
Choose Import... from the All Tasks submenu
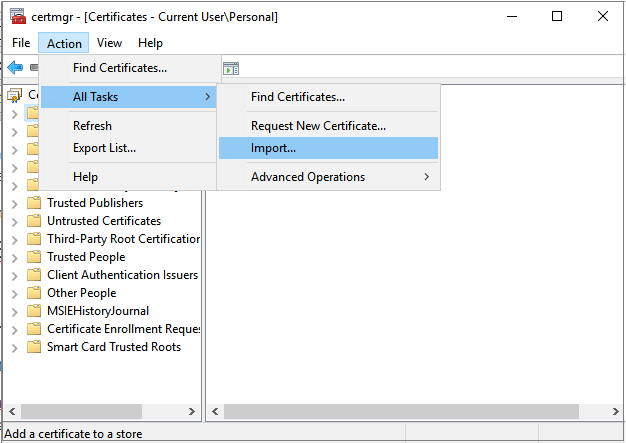273,148
